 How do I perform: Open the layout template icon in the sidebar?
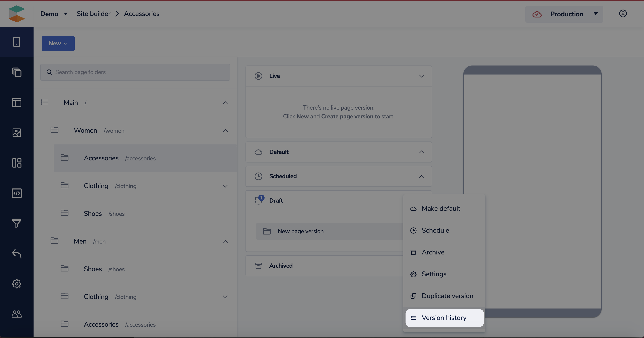17,102
